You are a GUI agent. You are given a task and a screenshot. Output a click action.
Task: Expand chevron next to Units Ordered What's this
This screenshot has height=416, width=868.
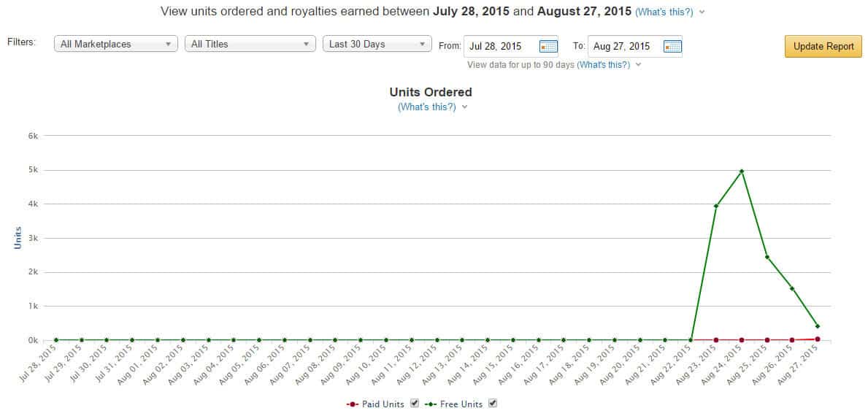tap(464, 107)
